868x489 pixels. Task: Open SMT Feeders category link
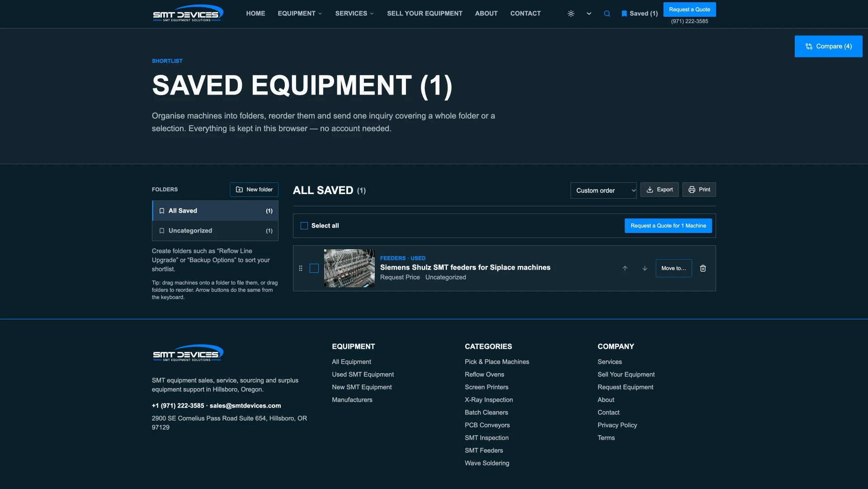484,451
